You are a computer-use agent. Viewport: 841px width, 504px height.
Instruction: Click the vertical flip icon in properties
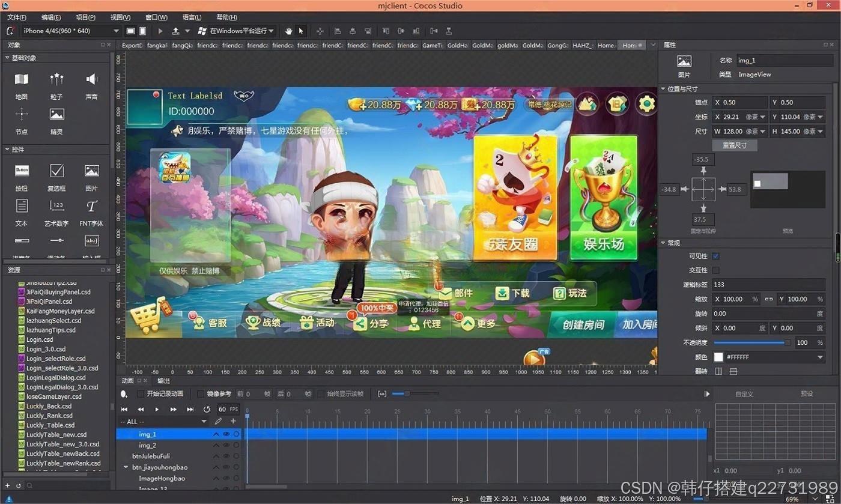(733, 372)
